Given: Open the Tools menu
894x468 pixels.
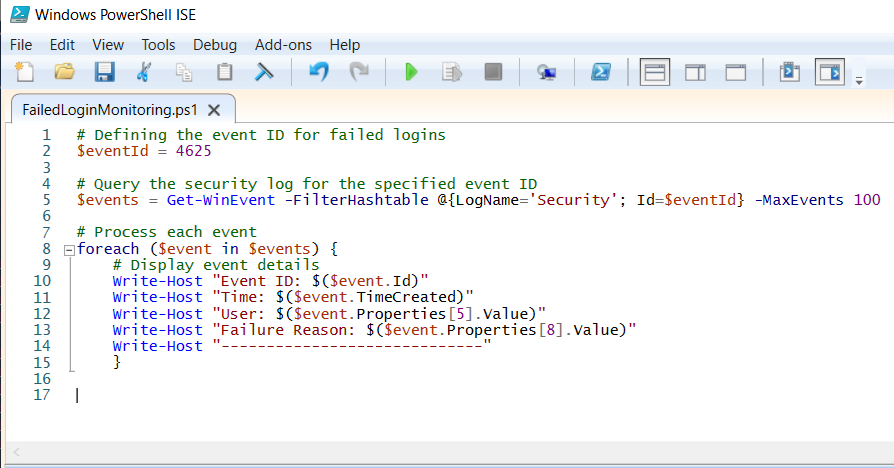Looking at the screenshot, I should coord(158,45).
